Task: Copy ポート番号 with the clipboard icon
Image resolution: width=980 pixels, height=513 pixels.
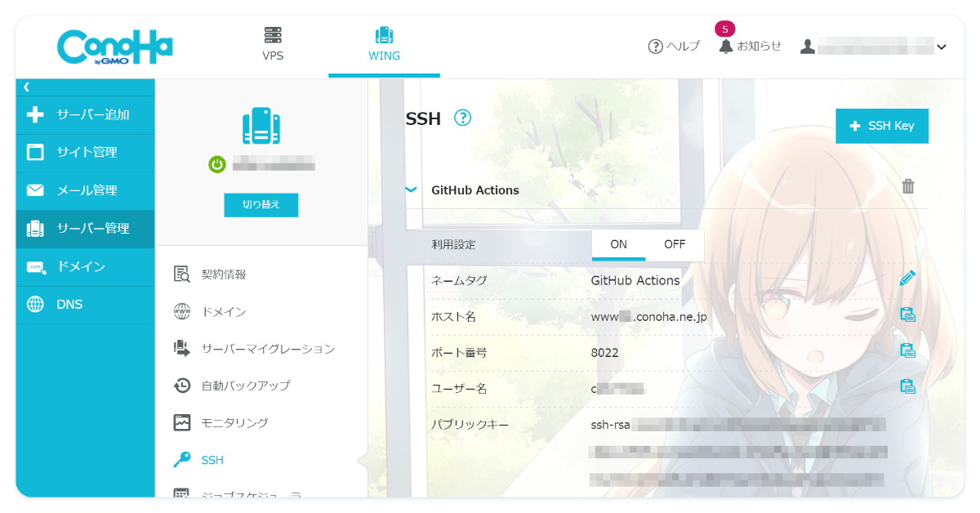Action: coord(907,350)
